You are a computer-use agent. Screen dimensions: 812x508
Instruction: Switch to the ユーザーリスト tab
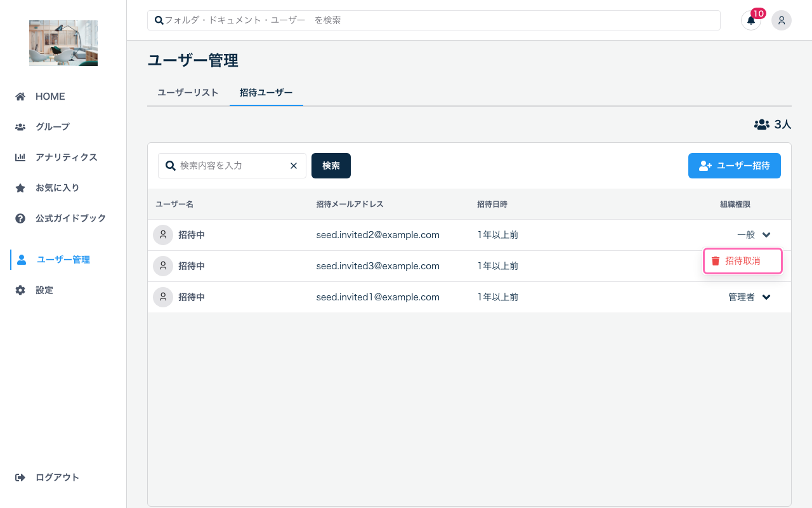[188, 92]
